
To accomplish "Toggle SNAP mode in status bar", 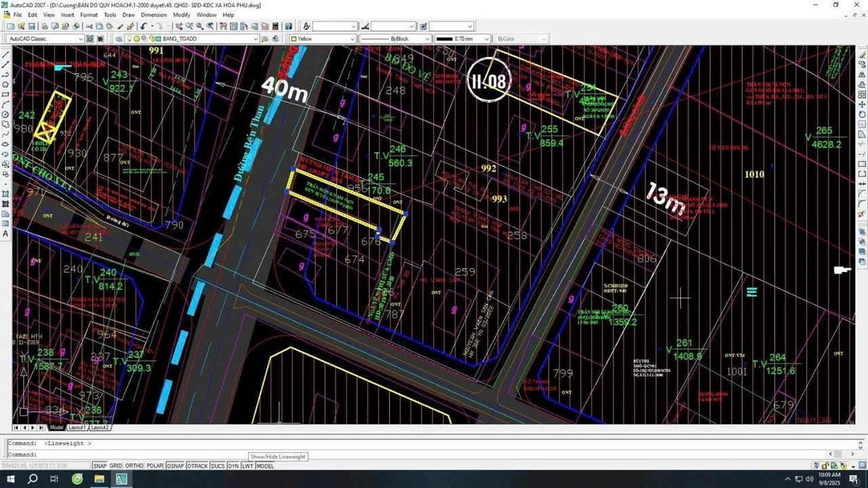I will click(x=100, y=466).
